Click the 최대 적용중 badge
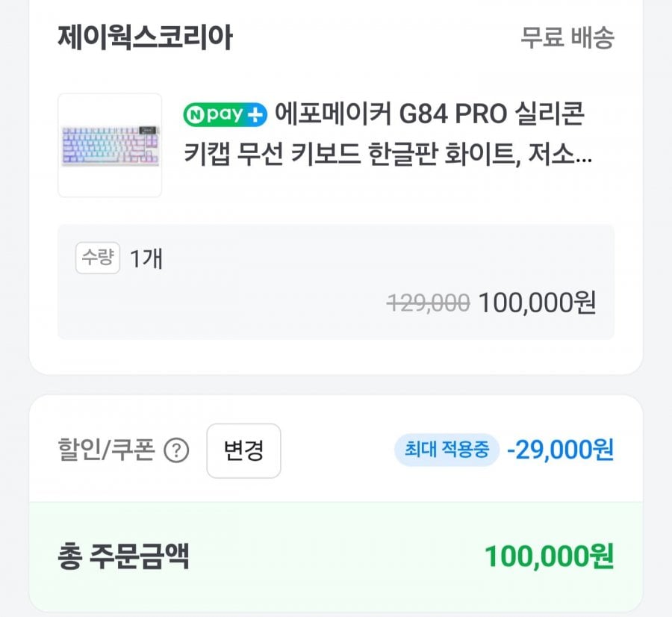 point(447,450)
